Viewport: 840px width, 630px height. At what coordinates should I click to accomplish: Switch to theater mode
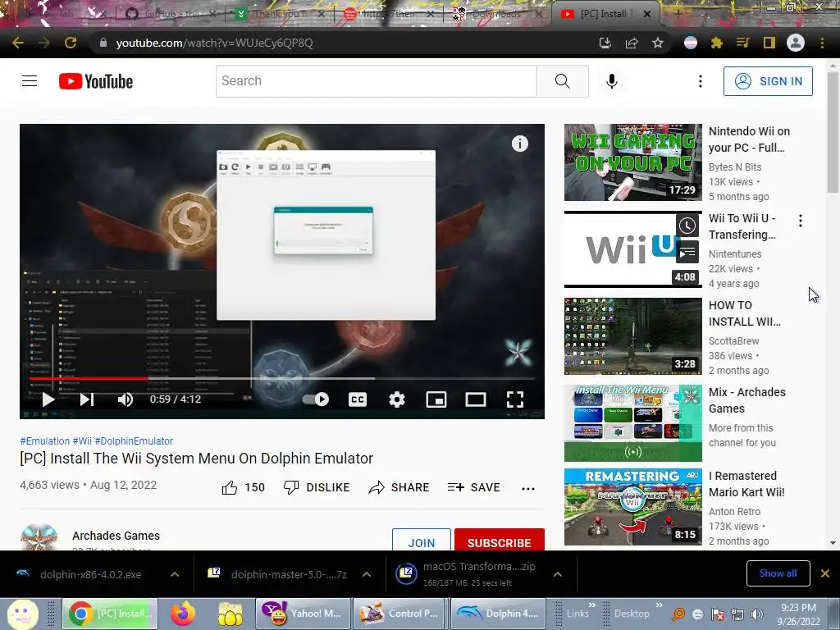(x=475, y=399)
